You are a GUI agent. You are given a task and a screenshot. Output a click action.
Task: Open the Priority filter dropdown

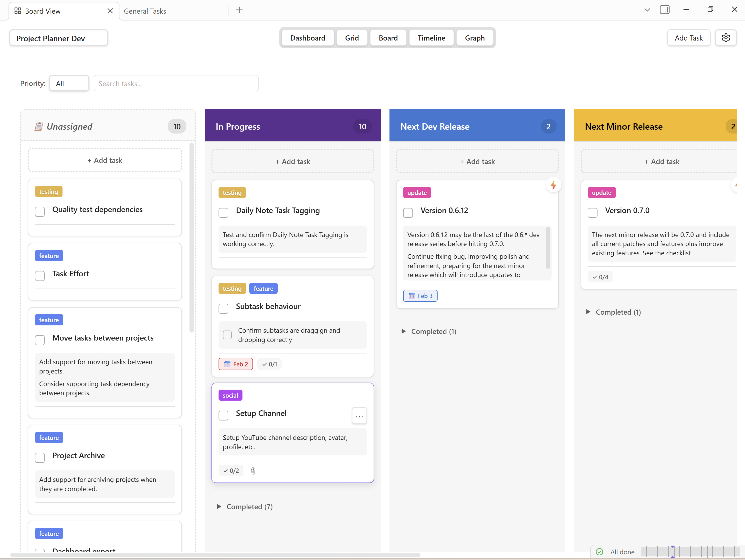(69, 83)
